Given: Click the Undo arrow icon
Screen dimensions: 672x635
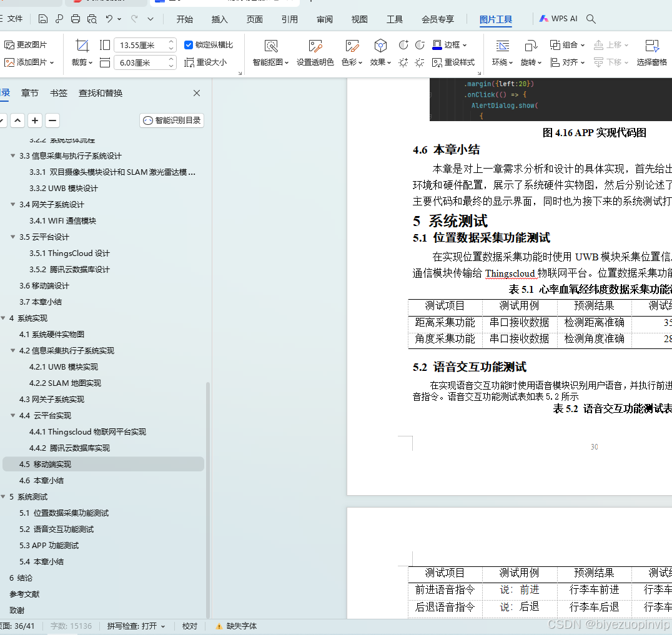Looking at the screenshot, I should (x=109, y=19).
